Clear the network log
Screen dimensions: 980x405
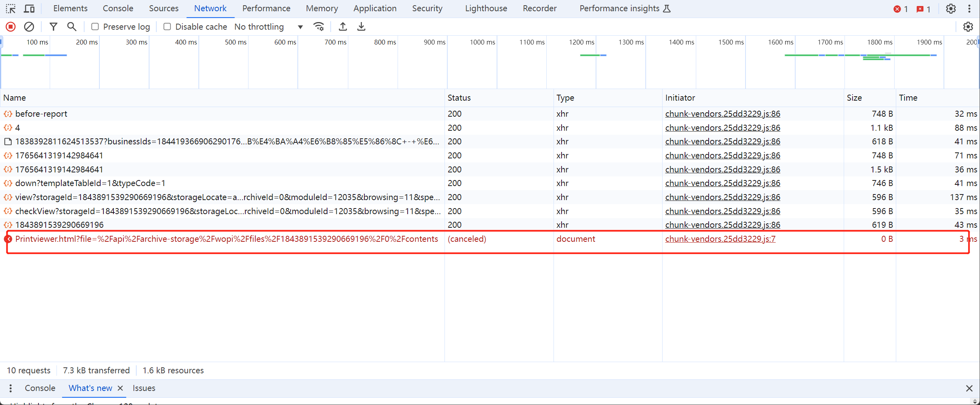pyautogui.click(x=29, y=27)
